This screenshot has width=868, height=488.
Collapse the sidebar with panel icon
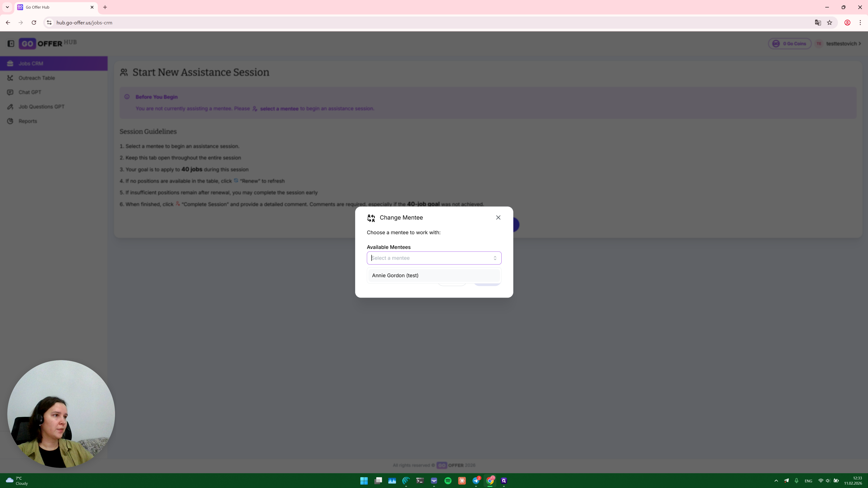tap(11, 43)
